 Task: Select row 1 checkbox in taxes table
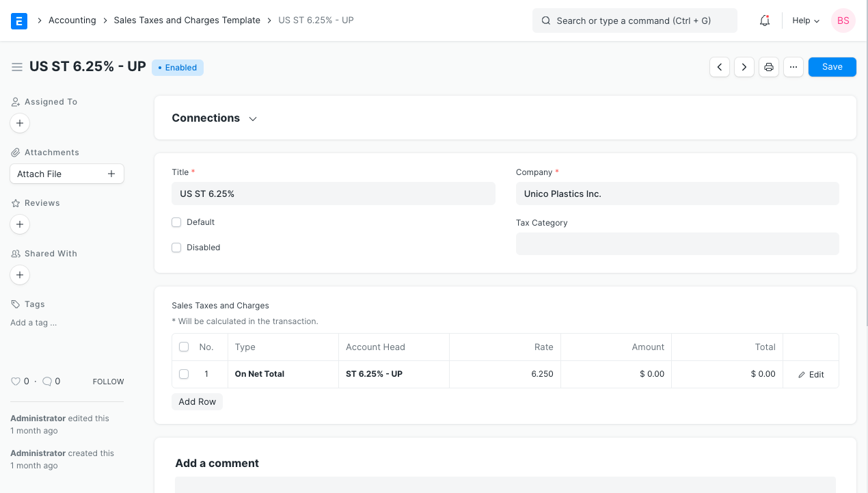tap(184, 374)
